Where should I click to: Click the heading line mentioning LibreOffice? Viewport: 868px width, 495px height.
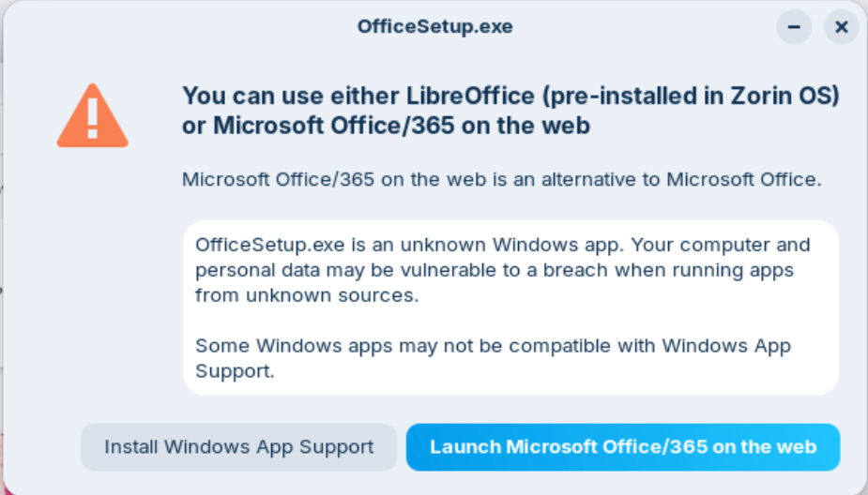[x=510, y=96]
